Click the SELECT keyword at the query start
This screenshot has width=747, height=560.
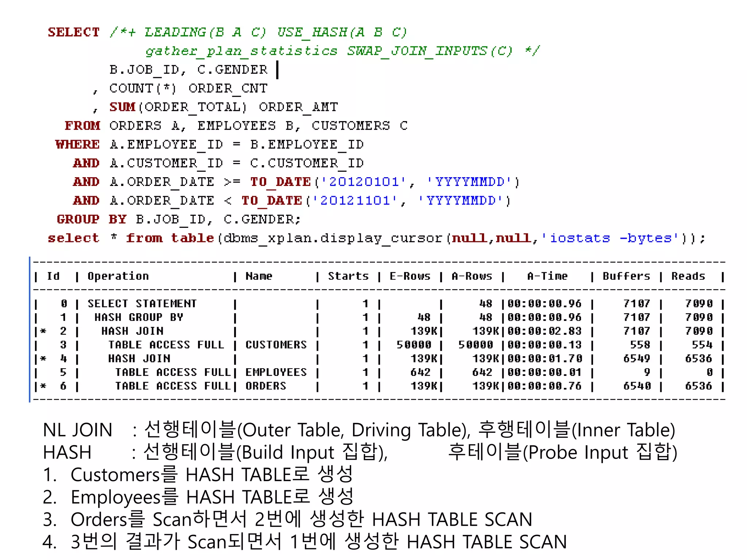(x=73, y=32)
